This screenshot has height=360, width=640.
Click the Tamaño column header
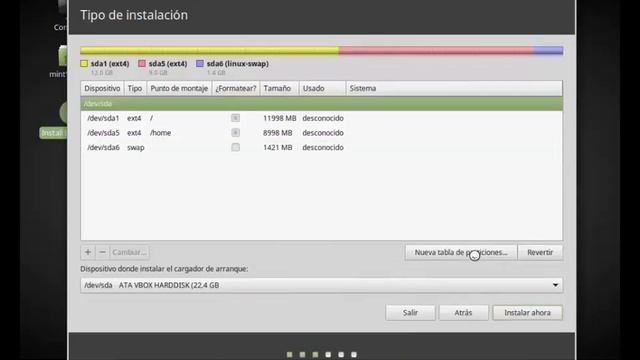point(279,89)
